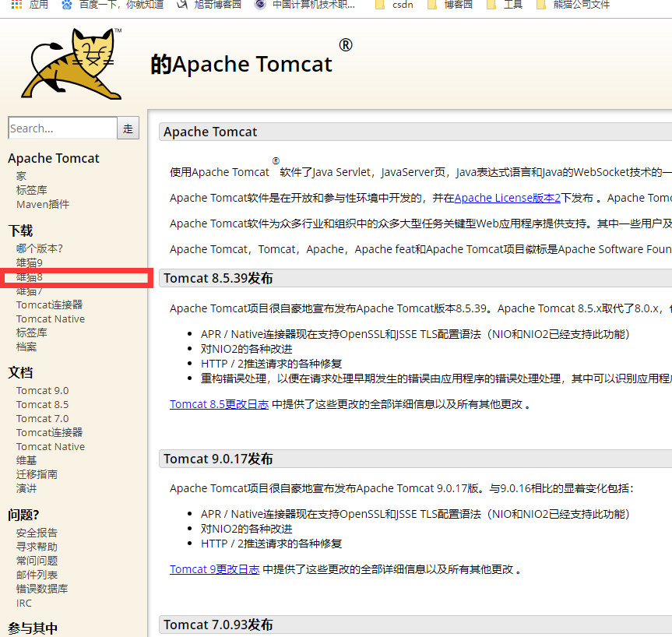Click the 参与其中 sidebar heading
Viewport: 672px width, 637px height.
(33, 628)
